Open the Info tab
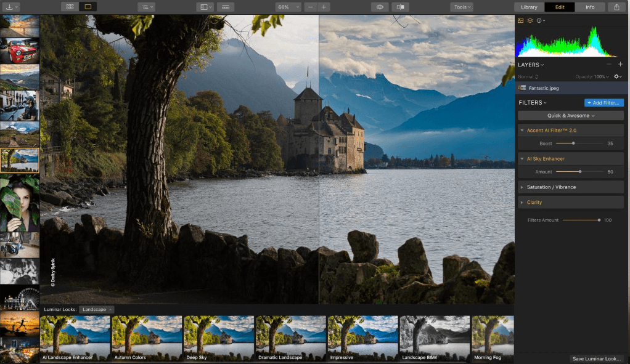The height and width of the screenshot is (364, 630). 590,7
